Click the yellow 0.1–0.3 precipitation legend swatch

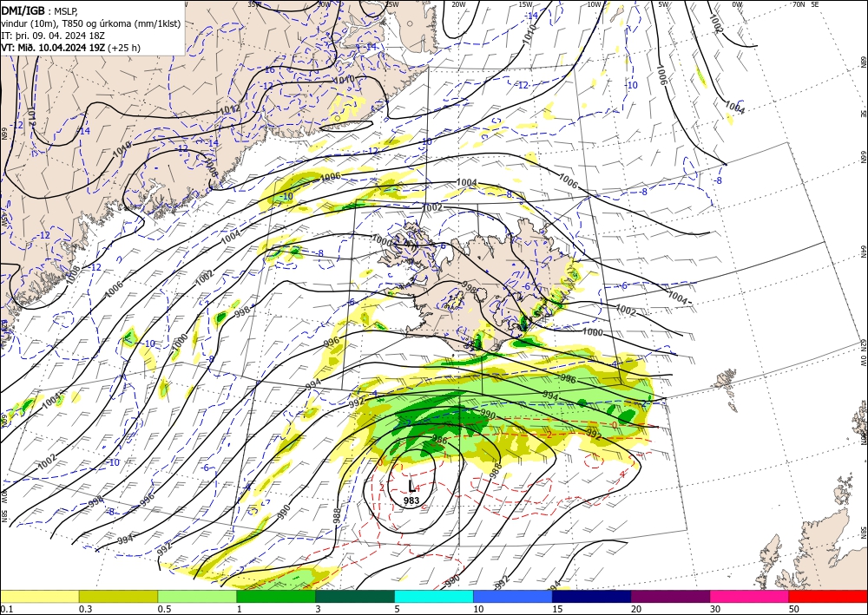39,596
